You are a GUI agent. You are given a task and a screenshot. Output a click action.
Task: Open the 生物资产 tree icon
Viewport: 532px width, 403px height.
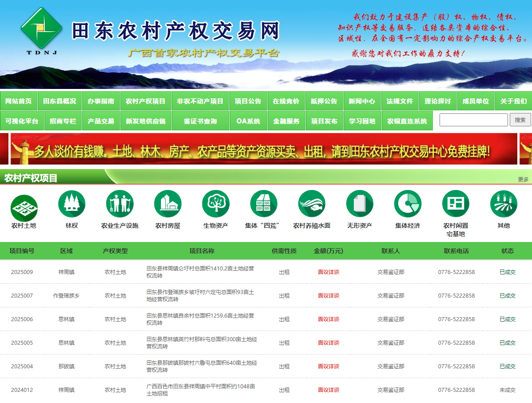coord(216,204)
